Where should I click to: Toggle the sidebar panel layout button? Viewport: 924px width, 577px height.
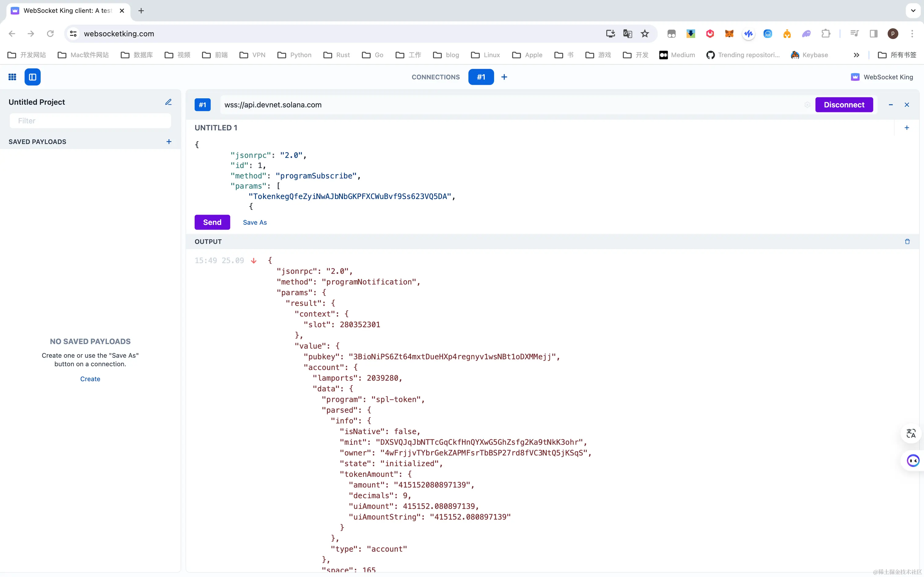[x=32, y=77]
